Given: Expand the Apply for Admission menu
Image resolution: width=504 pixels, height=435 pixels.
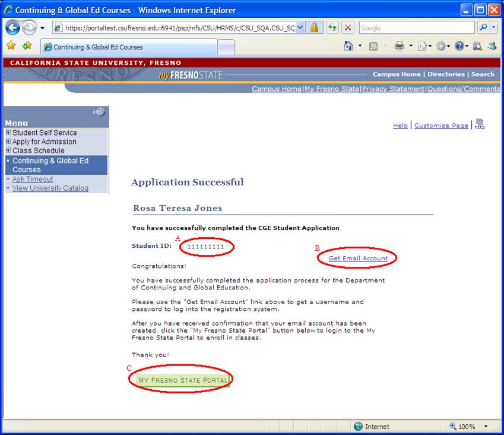Looking at the screenshot, I should click(x=8, y=141).
